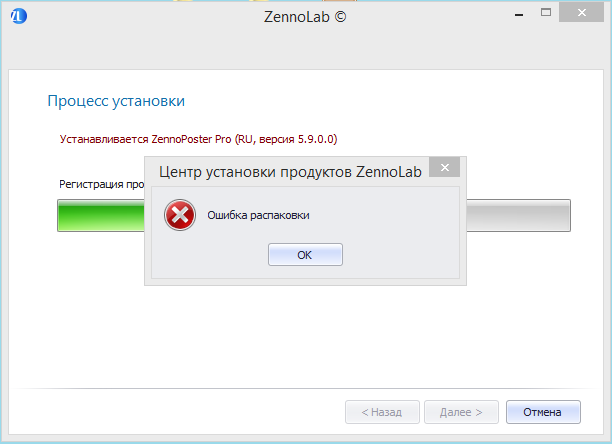Image resolution: width=612 pixels, height=444 pixels.
Task: Proceed with the Далее button
Action: coord(461,412)
